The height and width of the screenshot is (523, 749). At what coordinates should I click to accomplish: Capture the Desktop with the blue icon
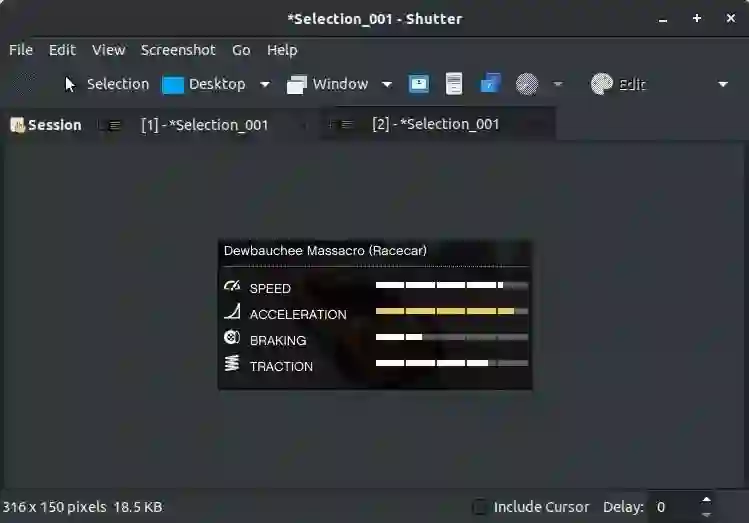pyautogui.click(x=173, y=85)
